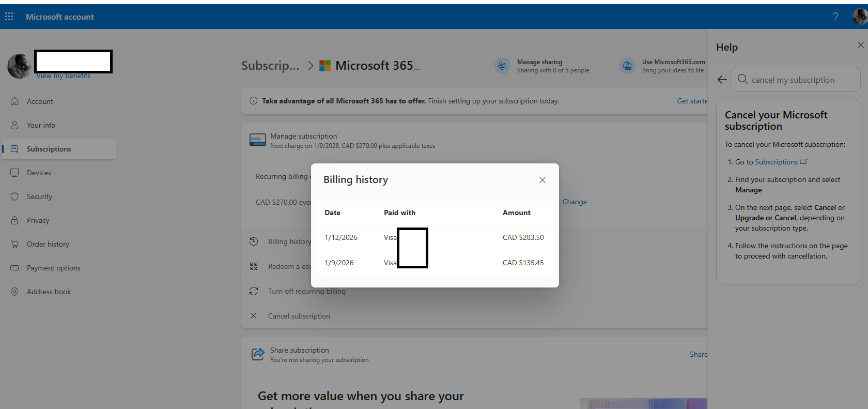Select Subscriptions in the sidebar
Viewport: 868px width, 409px height.
(59, 149)
